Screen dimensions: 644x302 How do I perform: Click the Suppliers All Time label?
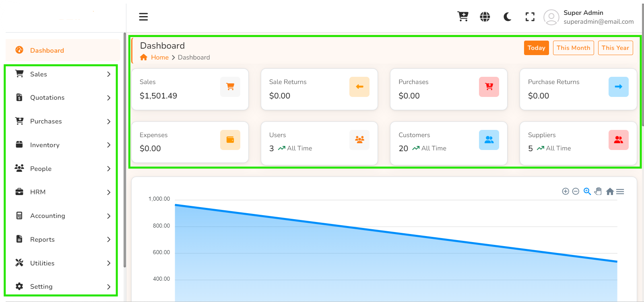tap(558, 148)
